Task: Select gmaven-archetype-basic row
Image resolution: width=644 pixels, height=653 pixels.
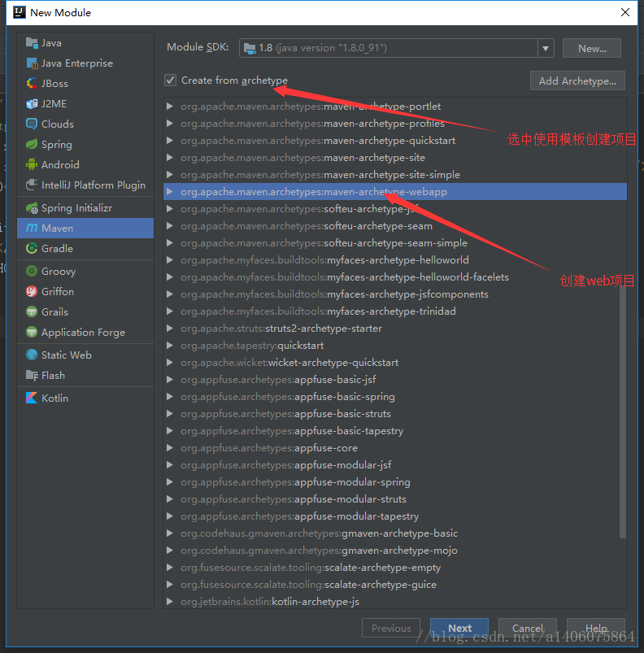Action: [395, 533]
